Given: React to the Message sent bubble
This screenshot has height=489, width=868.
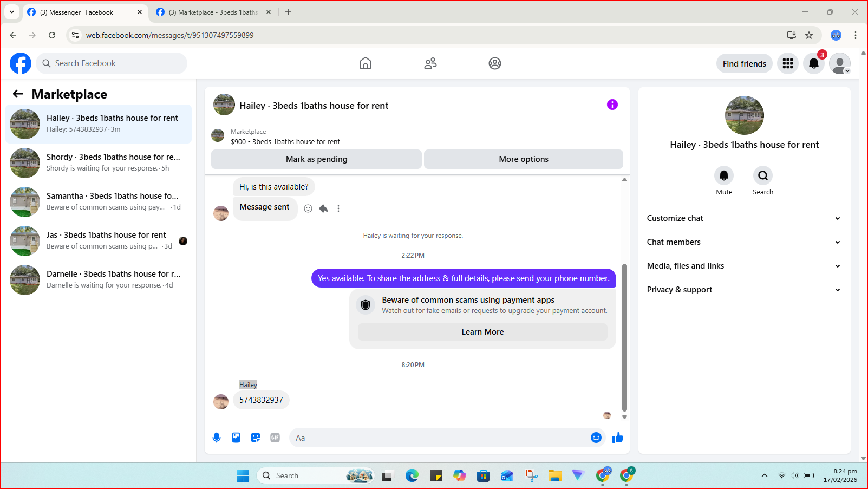Looking at the screenshot, I should 308,208.
